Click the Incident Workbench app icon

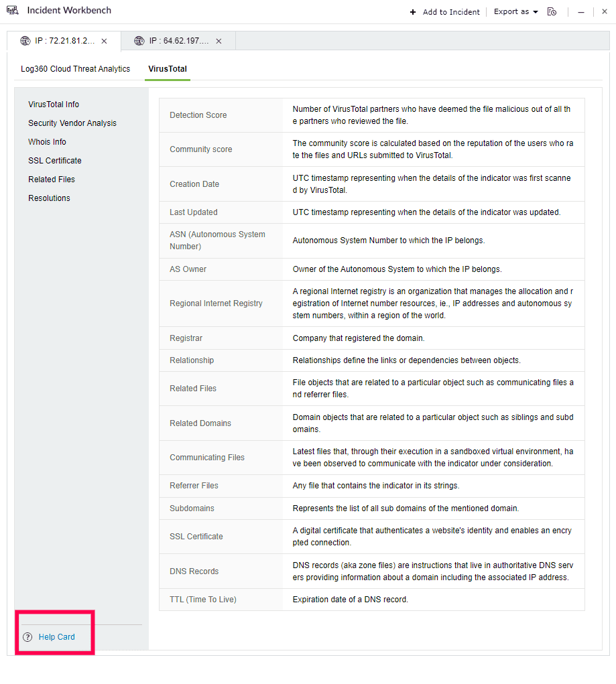coord(12,10)
